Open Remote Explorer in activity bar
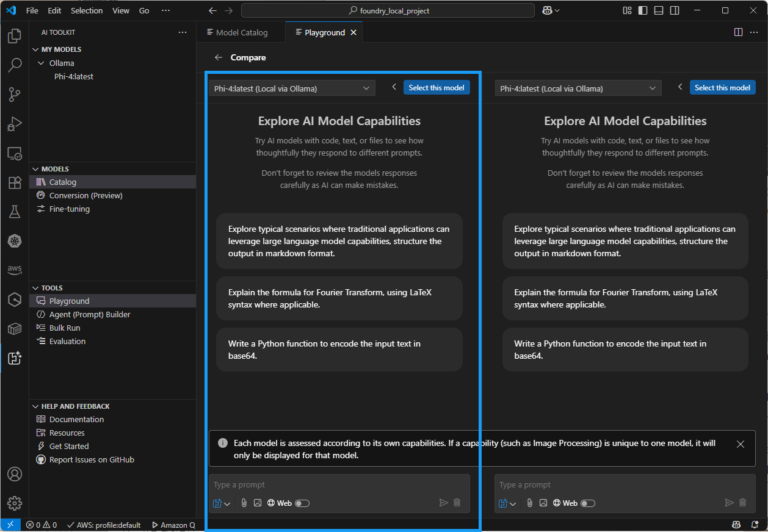 [15, 153]
